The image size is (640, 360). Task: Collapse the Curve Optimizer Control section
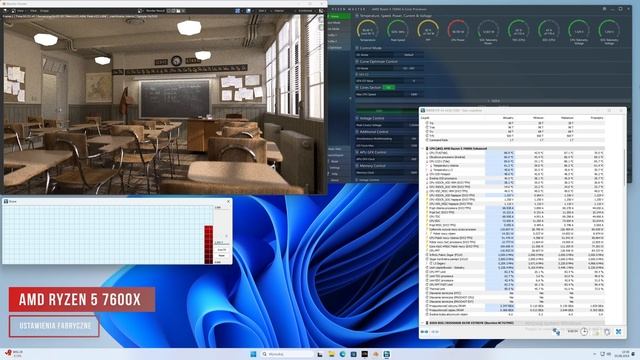(357, 62)
